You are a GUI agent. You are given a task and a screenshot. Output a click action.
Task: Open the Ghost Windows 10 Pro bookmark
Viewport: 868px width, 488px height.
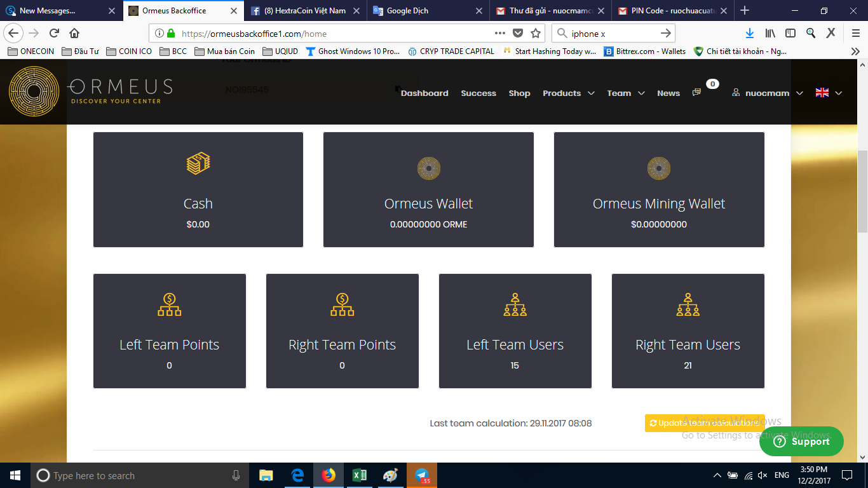pos(353,51)
